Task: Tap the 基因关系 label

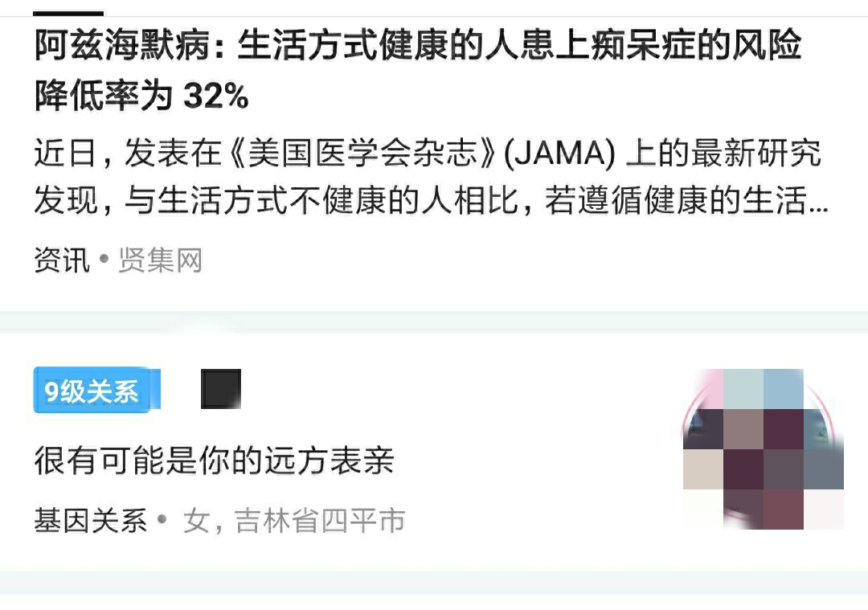Action: 91,520
